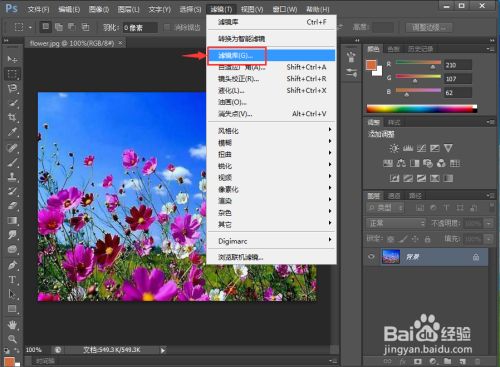Image resolution: width=500 pixels, height=367 pixels.
Task: Open the 文件(F) menu
Action: tap(38, 9)
